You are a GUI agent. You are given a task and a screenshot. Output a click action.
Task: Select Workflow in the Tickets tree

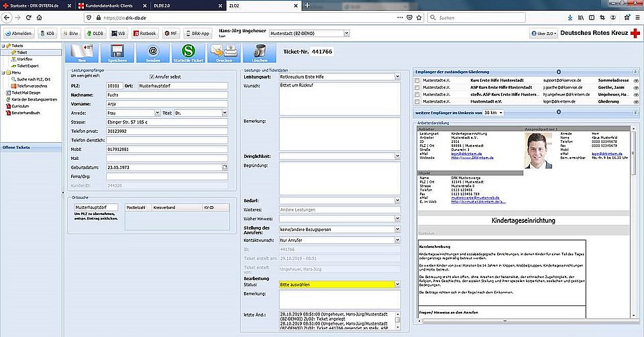coord(23,59)
